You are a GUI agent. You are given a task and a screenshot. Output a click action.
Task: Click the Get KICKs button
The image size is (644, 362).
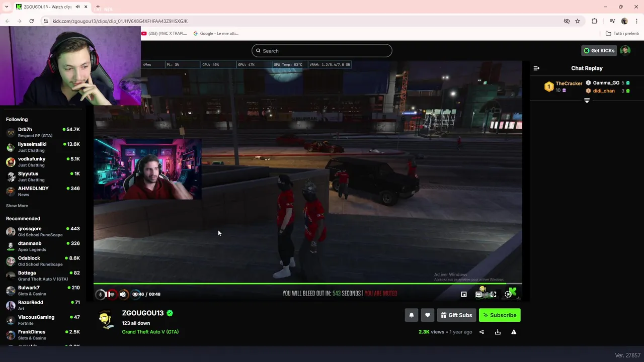599,50
